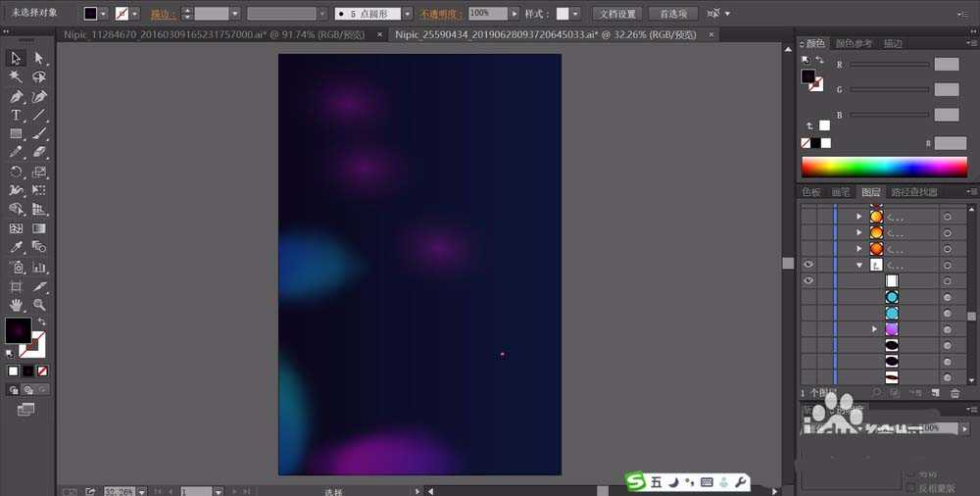Expand the purple gradient sublayer group

click(x=874, y=329)
